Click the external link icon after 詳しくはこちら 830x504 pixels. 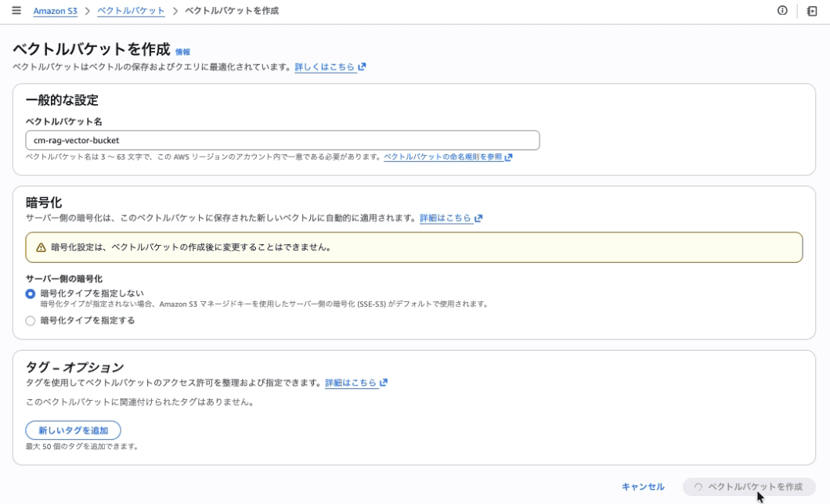click(363, 67)
